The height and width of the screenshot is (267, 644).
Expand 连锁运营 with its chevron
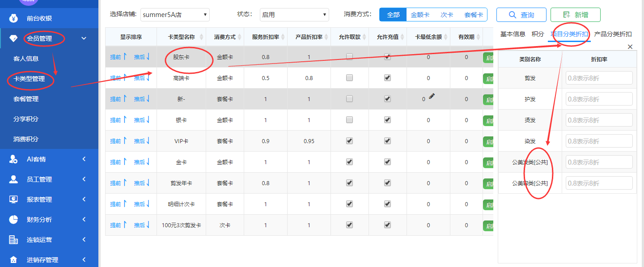point(84,240)
